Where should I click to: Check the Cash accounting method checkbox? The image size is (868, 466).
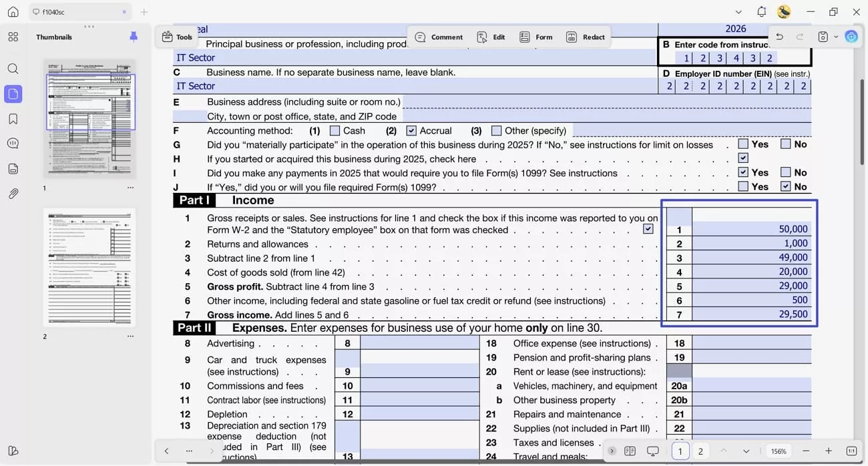[335, 130]
